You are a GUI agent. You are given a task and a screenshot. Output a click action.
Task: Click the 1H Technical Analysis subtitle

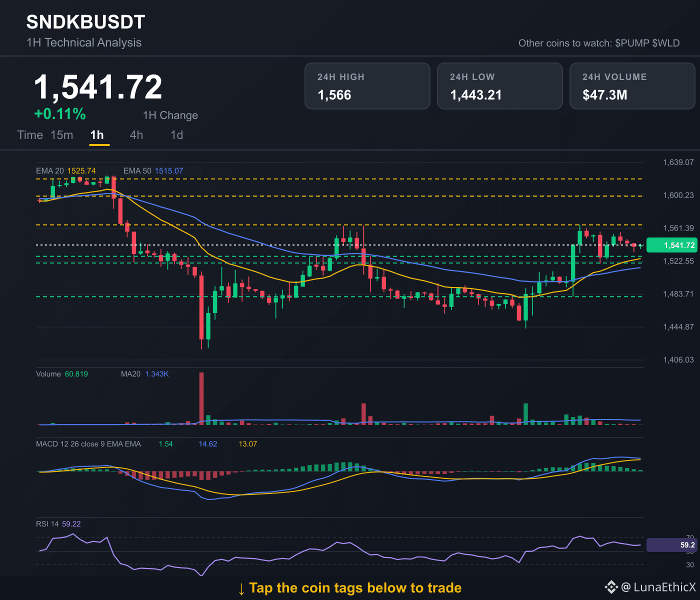pos(84,42)
